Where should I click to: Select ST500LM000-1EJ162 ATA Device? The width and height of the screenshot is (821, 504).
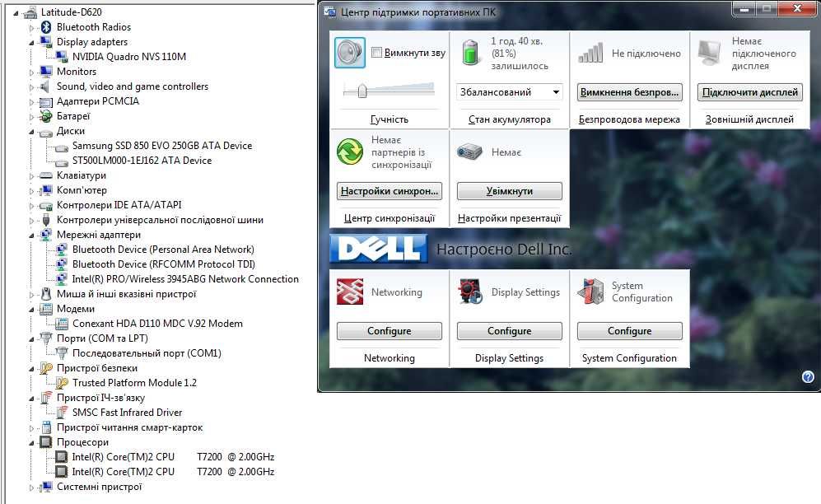(142, 161)
